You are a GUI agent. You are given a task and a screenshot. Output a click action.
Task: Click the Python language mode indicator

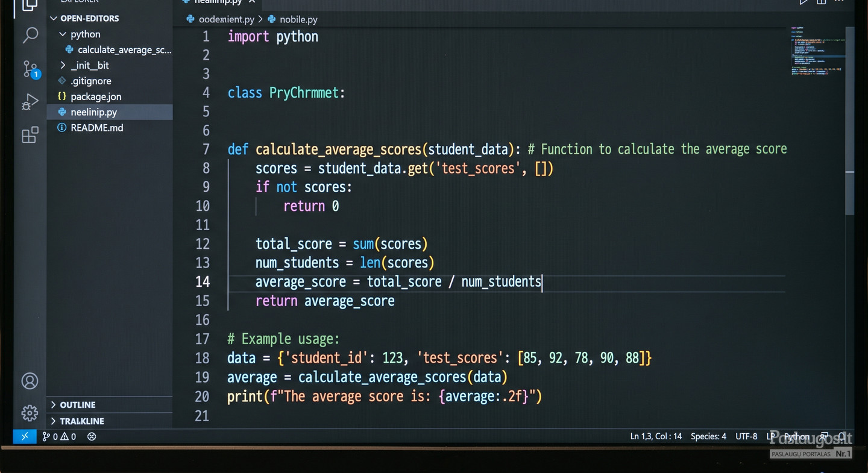[796, 436]
